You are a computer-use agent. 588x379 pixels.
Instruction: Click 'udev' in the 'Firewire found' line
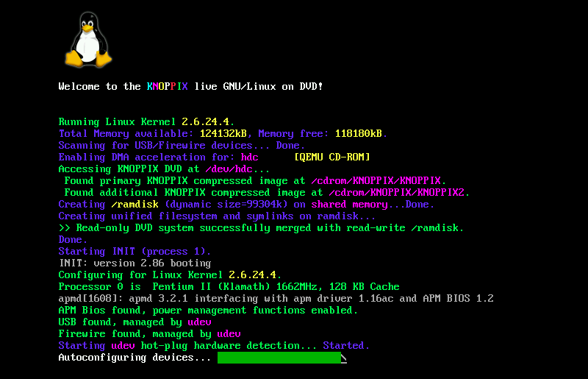pos(229,334)
